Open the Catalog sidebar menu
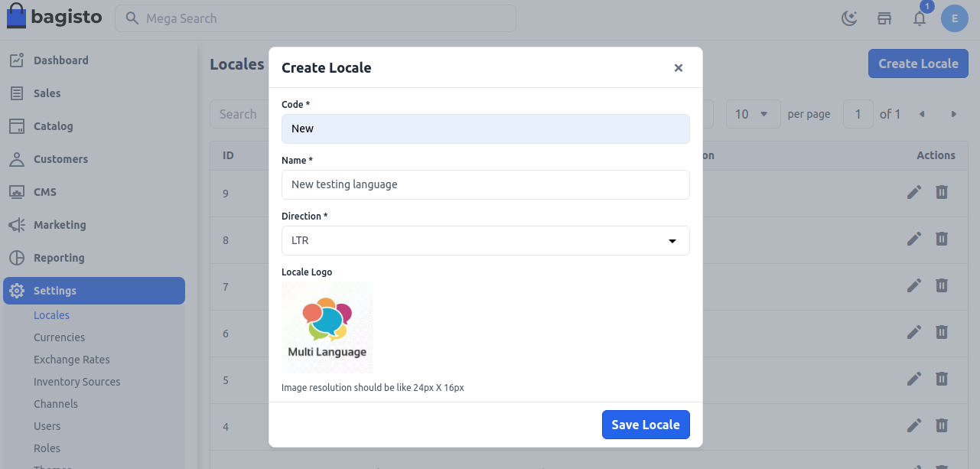 point(54,126)
